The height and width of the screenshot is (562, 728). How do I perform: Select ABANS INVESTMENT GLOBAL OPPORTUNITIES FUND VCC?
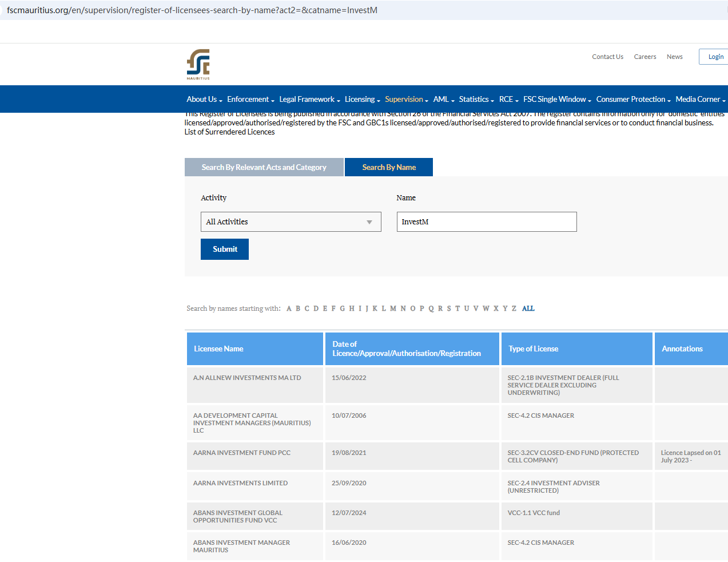pyautogui.click(x=238, y=517)
